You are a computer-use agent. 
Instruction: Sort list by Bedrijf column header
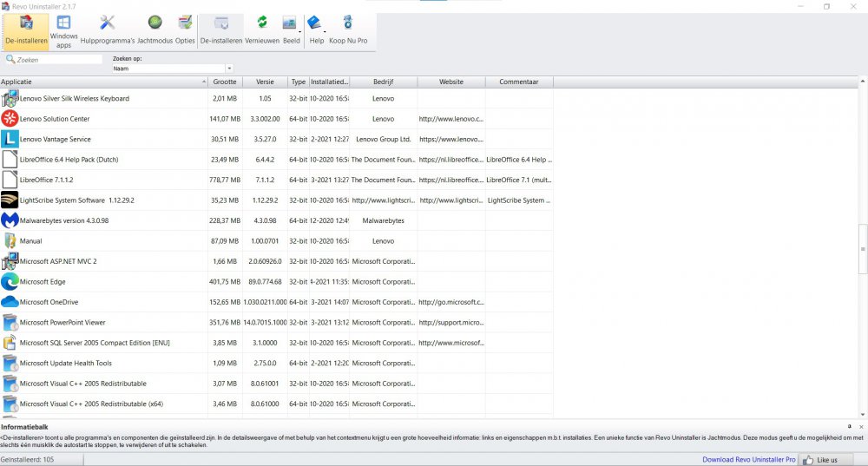(x=383, y=82)
